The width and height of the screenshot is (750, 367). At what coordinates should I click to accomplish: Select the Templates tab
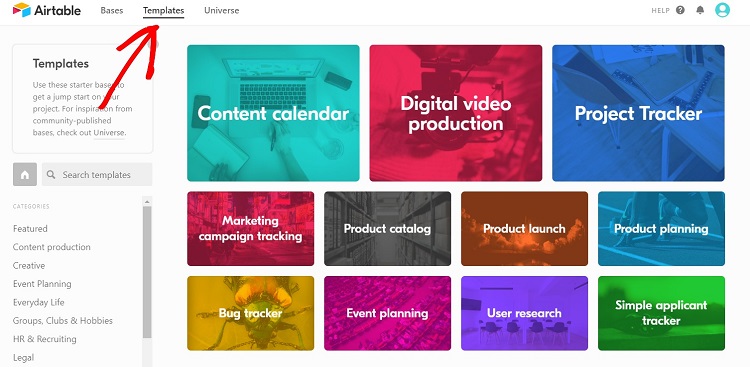(x=164, y=10)
